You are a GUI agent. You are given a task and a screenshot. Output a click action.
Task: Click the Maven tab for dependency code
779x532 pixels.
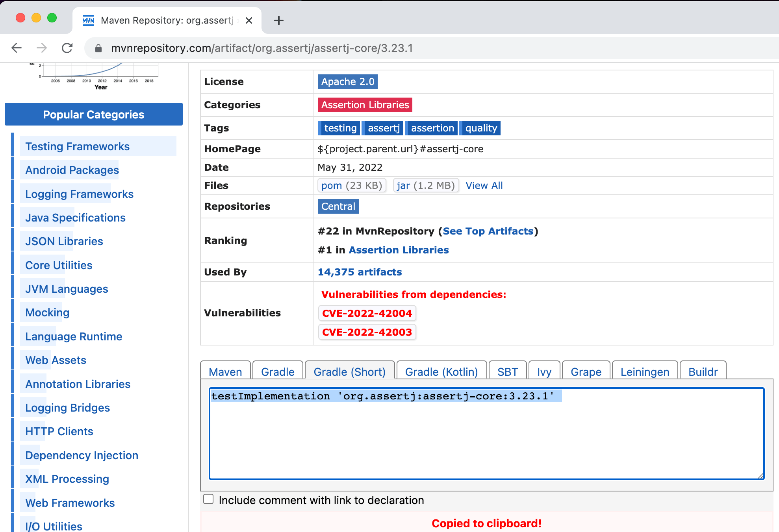click(226, 372)
